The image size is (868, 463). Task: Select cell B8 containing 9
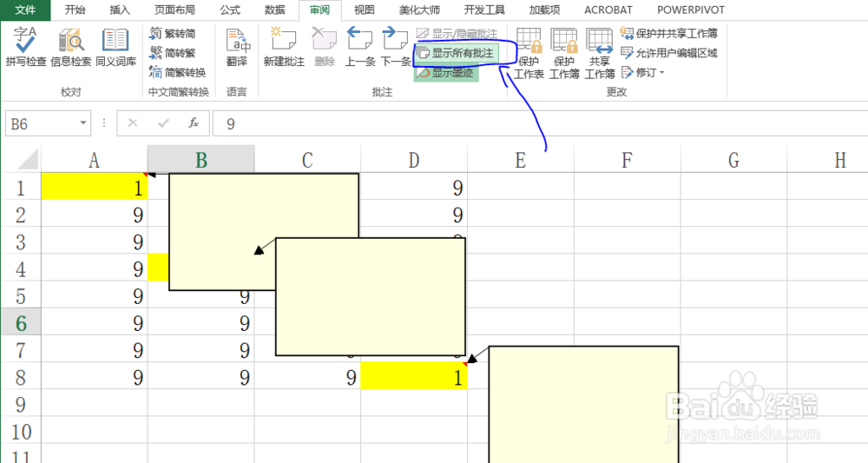201,377
